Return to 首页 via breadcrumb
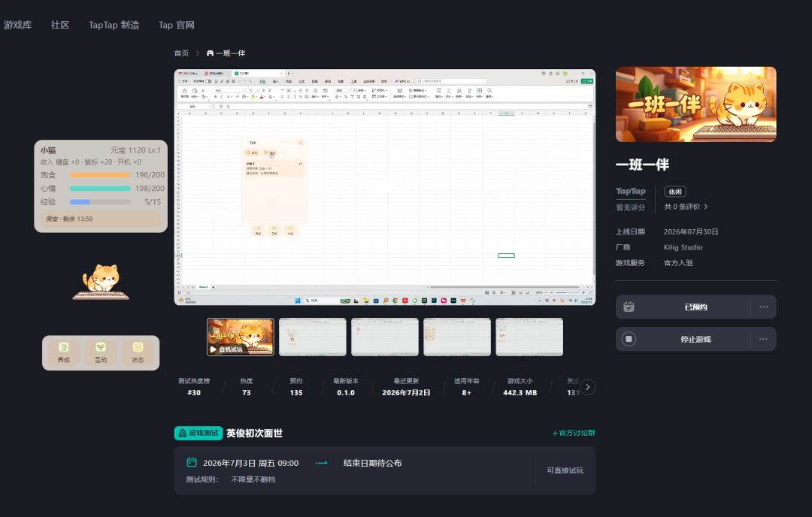The image size is (812, 517). point(181,53)
